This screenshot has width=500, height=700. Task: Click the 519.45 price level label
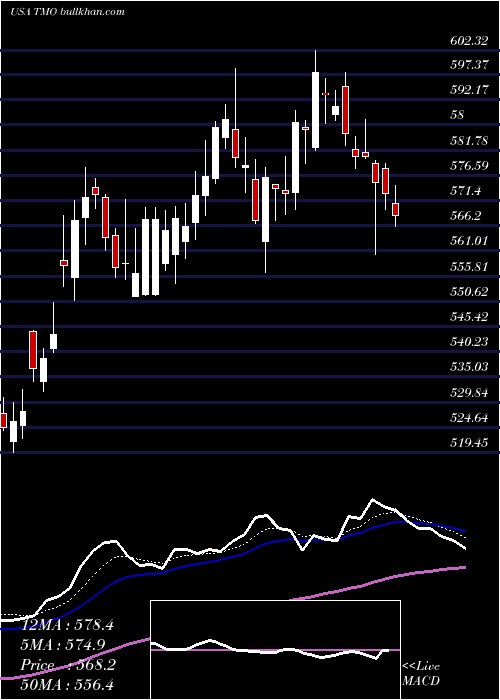tap(468, 443)
